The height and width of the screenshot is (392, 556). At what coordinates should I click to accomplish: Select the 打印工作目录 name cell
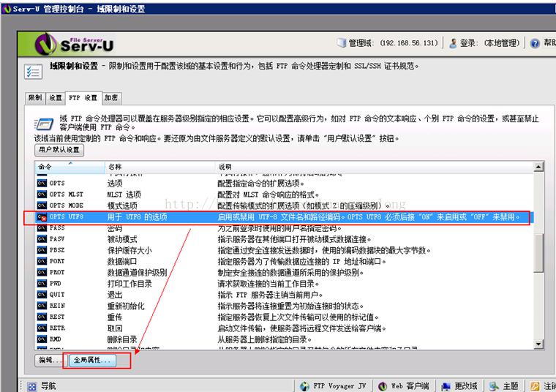[129, 284]
